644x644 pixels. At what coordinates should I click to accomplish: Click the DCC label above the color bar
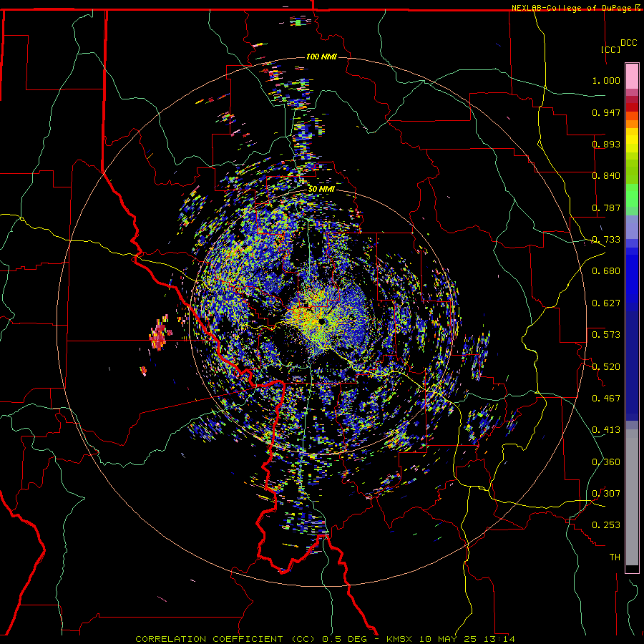629,43
